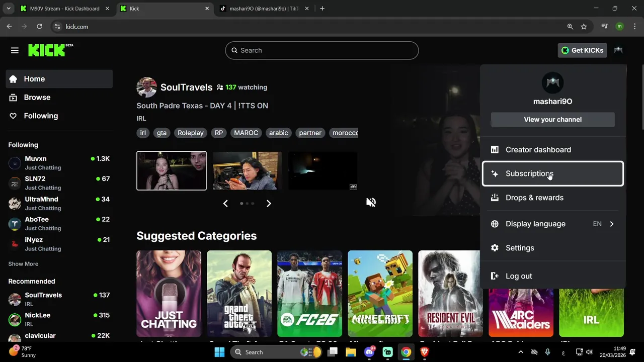Open File Explorer from taskbar
Viewport: 644px width, 362px height.
(351, 352)
